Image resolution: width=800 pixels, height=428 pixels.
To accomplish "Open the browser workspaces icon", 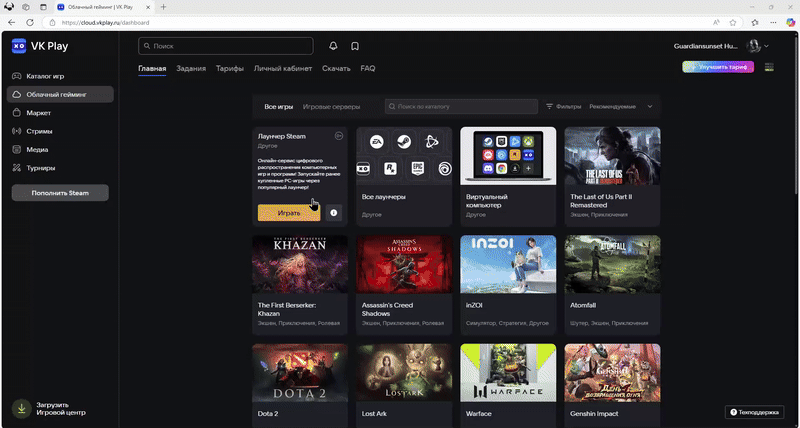I will pyautogui.click(x=26, y=7).
